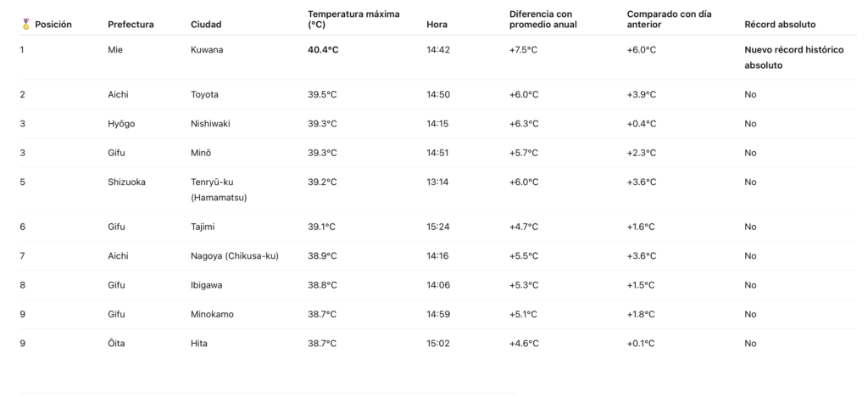Click the Toyota city cell
Image resolution: width=868 pixels, height=398 pixels.
click(x=204, y=94)
